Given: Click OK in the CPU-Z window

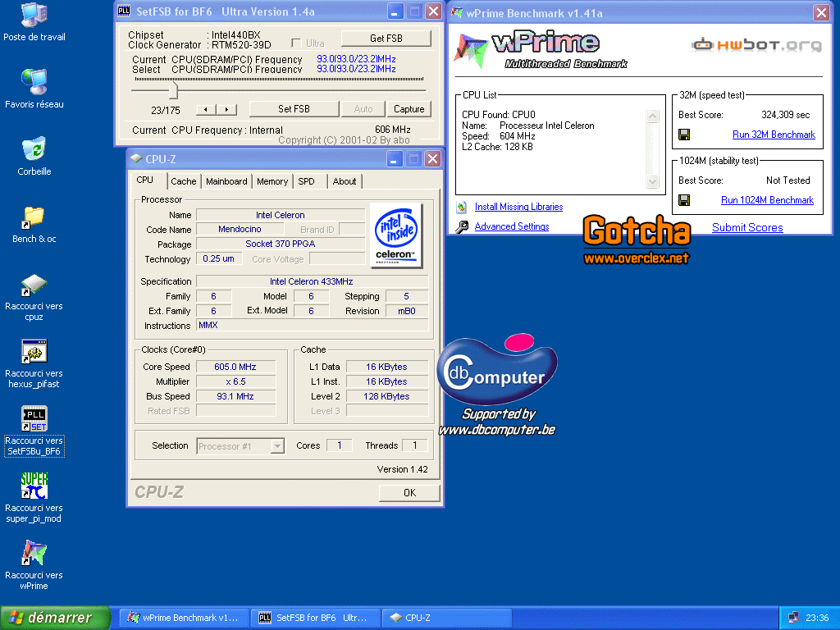Looking at the screenshot, I should [x=409, y=493].
